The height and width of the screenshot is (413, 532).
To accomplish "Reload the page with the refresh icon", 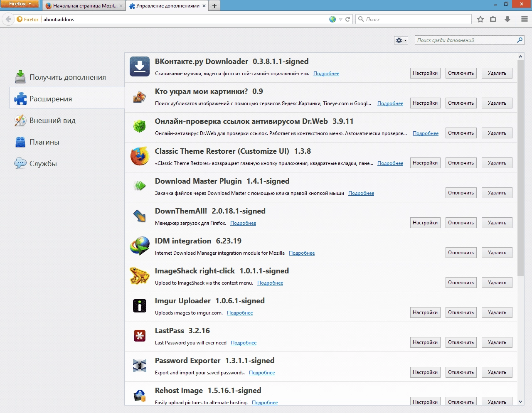I will pyautogui.click(x=348, y=19).
